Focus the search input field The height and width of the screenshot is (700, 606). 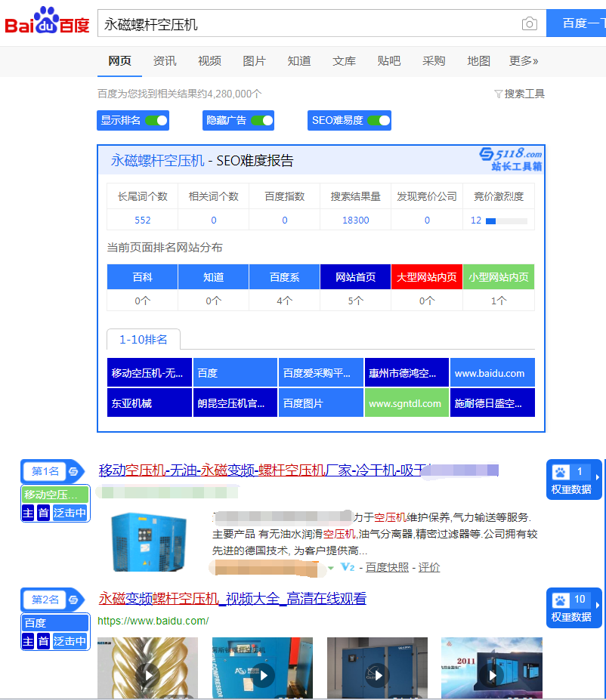click(308, 23)
